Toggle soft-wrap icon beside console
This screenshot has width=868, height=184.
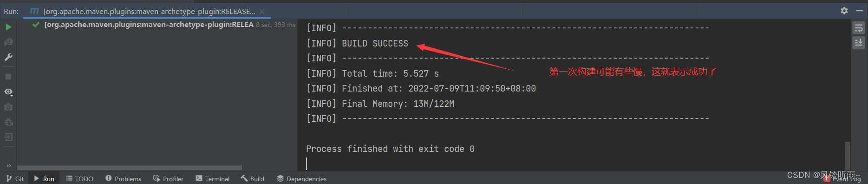pos(859,28)
